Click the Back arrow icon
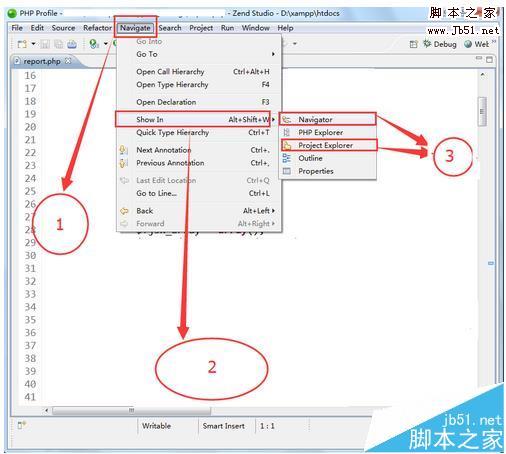Viewport: 506px width, 454px height. click(x=124, y=211)
